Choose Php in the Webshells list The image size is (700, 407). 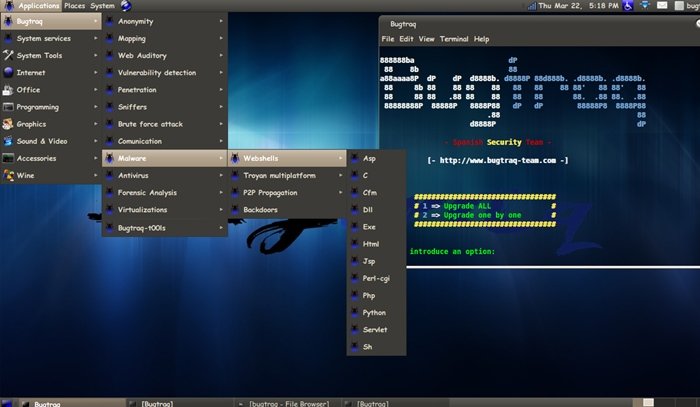(x=376, y=295)
